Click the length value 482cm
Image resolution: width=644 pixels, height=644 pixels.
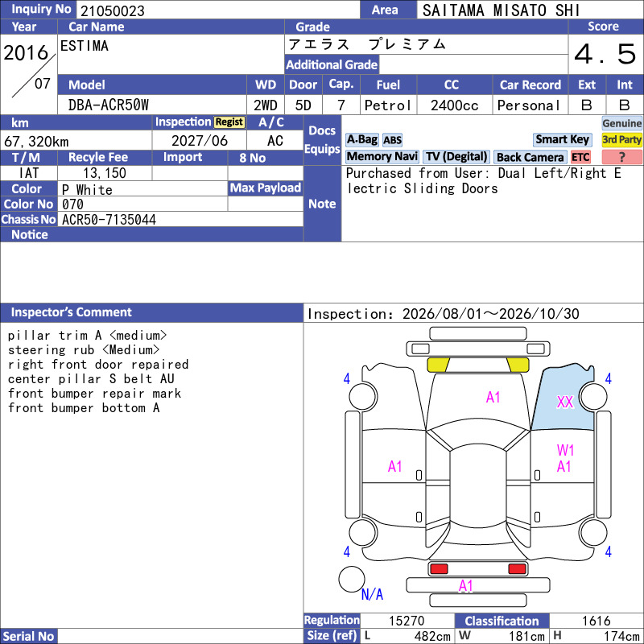pos(432,636)
